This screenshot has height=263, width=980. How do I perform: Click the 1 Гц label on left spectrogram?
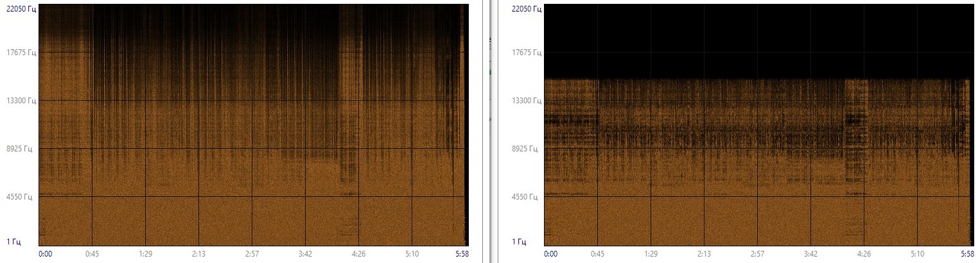pos(26,241)
